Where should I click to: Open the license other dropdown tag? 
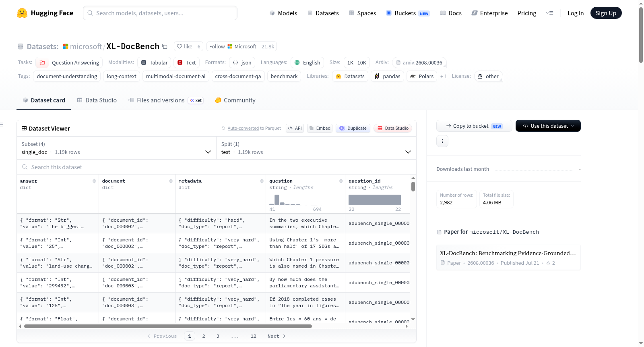click(489, 76)
